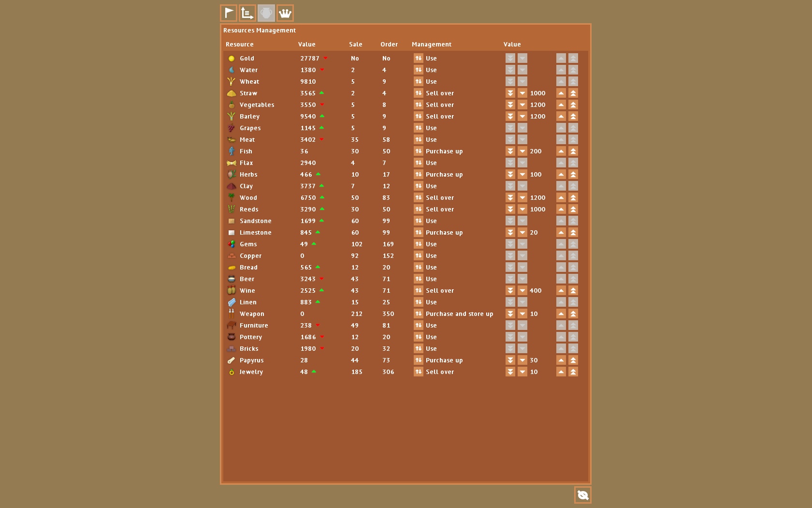Switch the Weapon management mode arrows
Viewport: 812px width, 508px height.
click(419, 314)
